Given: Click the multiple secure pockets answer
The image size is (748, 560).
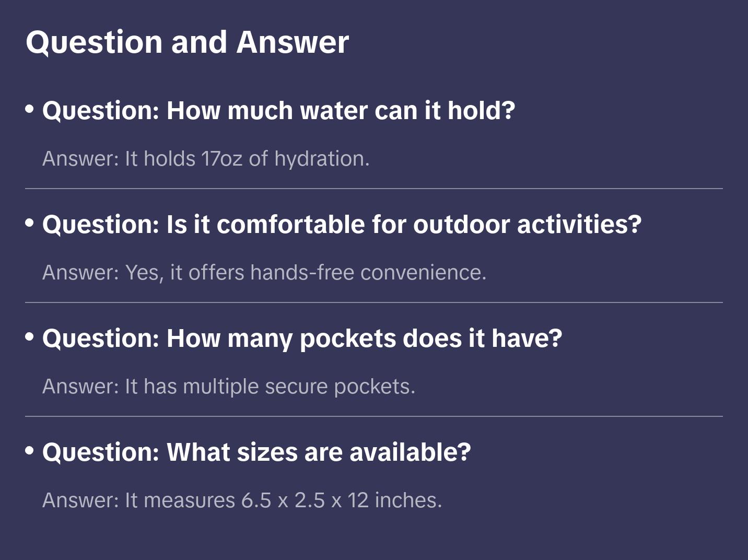Looking at the screenshot, I should (229, 387).
